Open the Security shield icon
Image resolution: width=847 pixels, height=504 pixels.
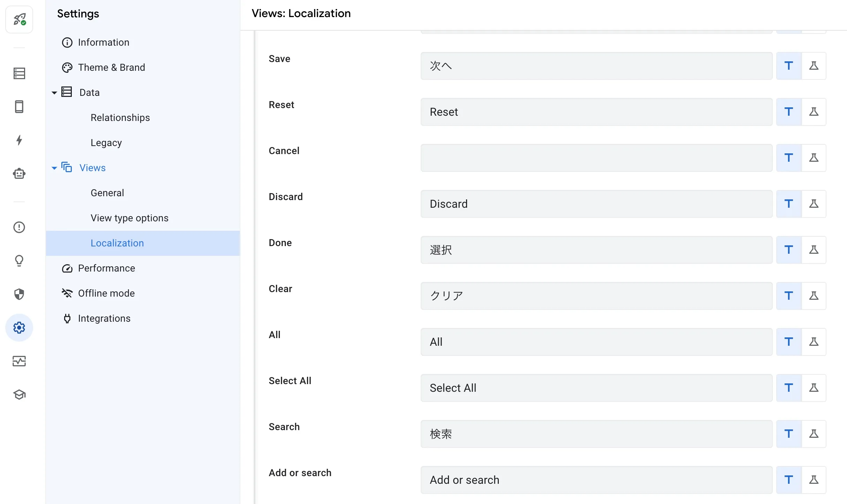point(19,294)
